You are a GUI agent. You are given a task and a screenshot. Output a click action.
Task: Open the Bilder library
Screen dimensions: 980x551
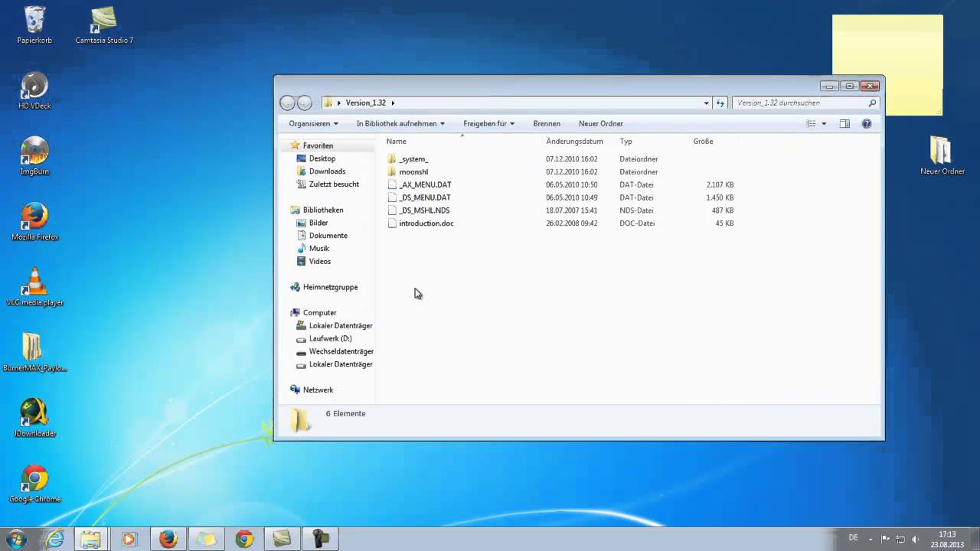318,223
